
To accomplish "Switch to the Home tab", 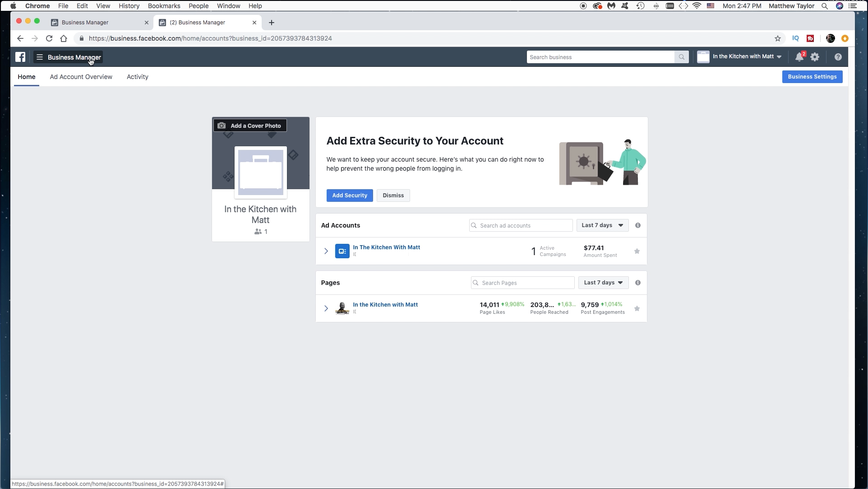I will coord(27,77).
